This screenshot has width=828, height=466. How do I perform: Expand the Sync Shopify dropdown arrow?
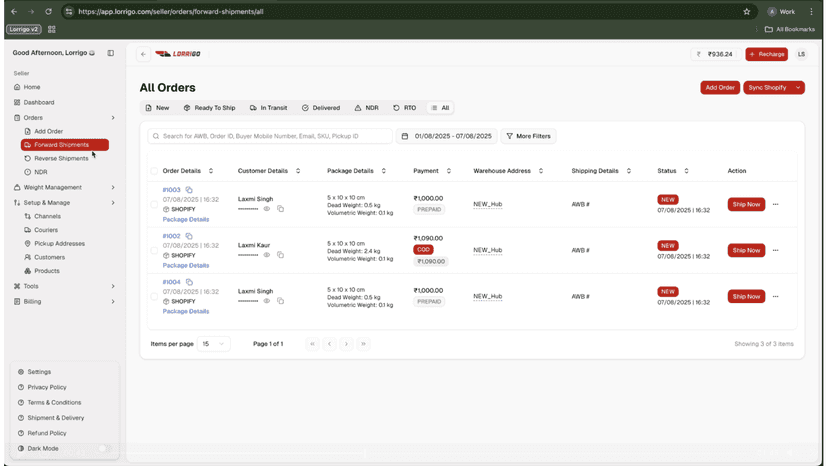tap(798, 88)
